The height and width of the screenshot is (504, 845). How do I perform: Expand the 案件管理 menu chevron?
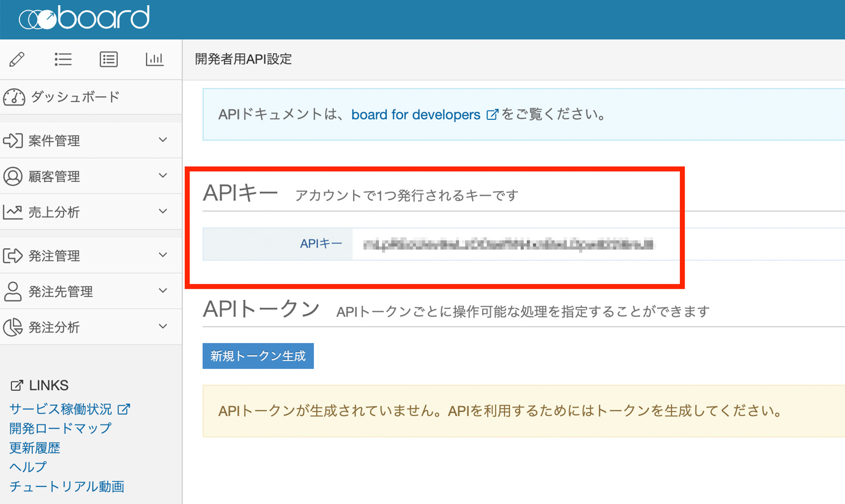pos(163,140)
